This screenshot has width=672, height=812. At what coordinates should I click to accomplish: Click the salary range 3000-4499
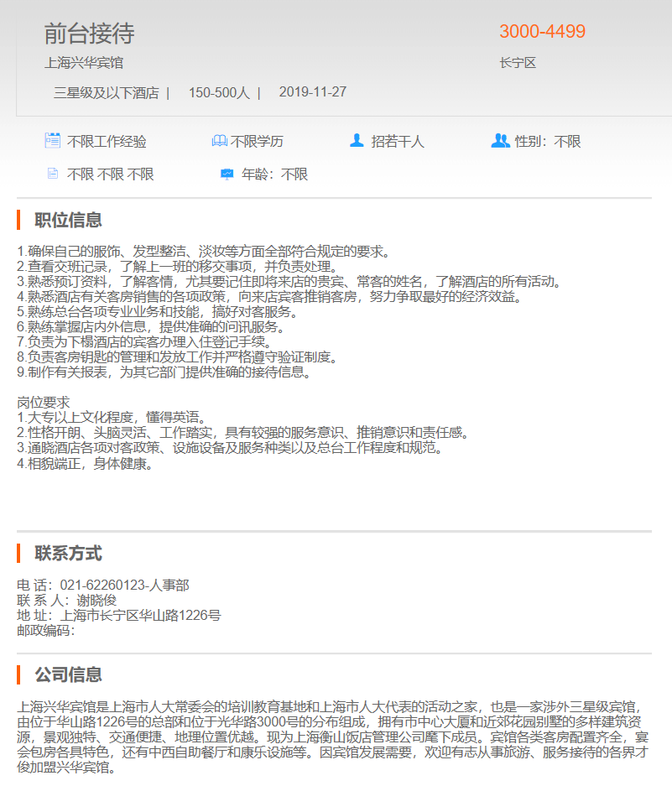[x=542, y=32]
